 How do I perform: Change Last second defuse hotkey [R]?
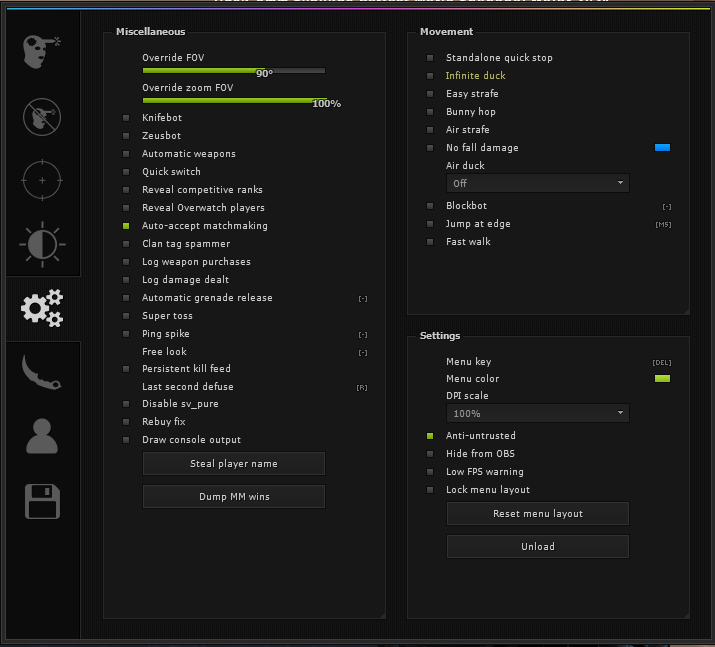[x=362, y=388]
